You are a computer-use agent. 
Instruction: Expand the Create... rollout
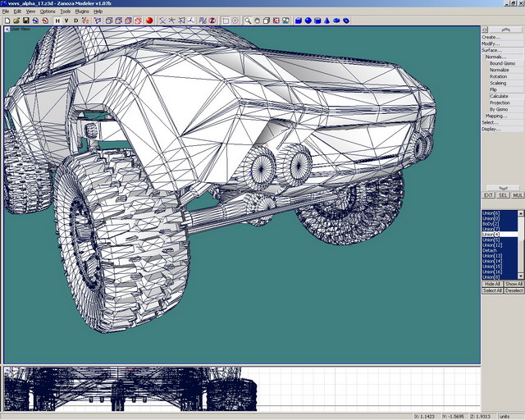click(x=491, y=37)
